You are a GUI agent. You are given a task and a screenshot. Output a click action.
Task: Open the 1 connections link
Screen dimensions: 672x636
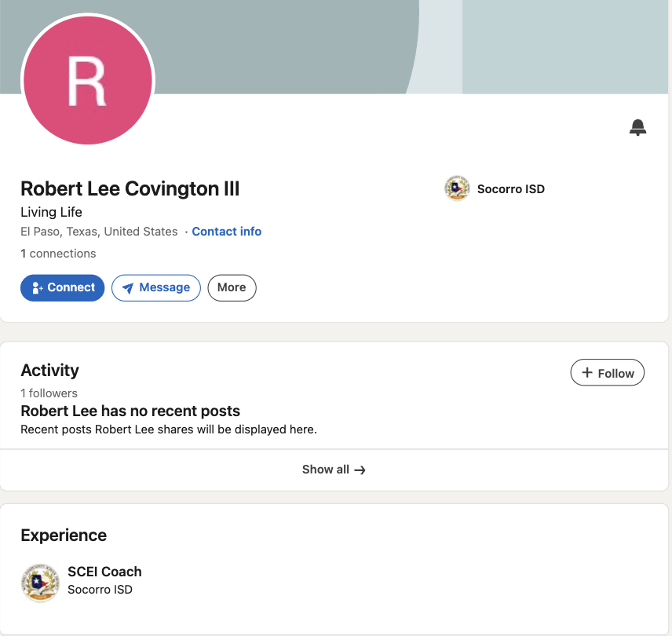tap(58, 254)
